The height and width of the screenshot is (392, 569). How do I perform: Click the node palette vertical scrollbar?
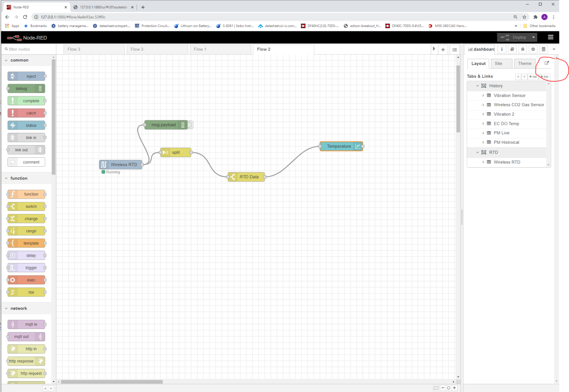(54, 117)
